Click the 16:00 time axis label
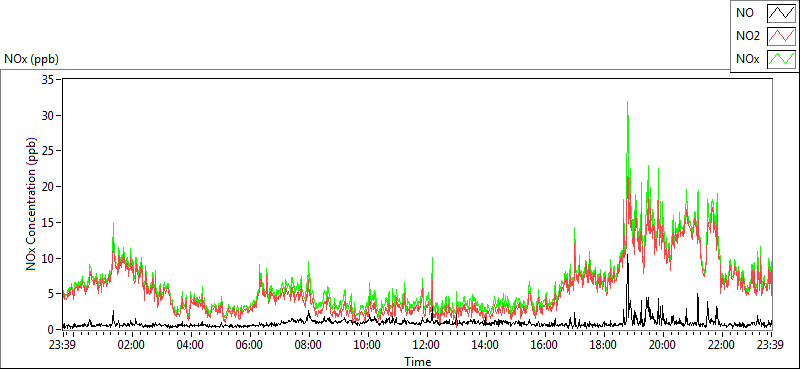The image size is (800, 369). (545, 344)
